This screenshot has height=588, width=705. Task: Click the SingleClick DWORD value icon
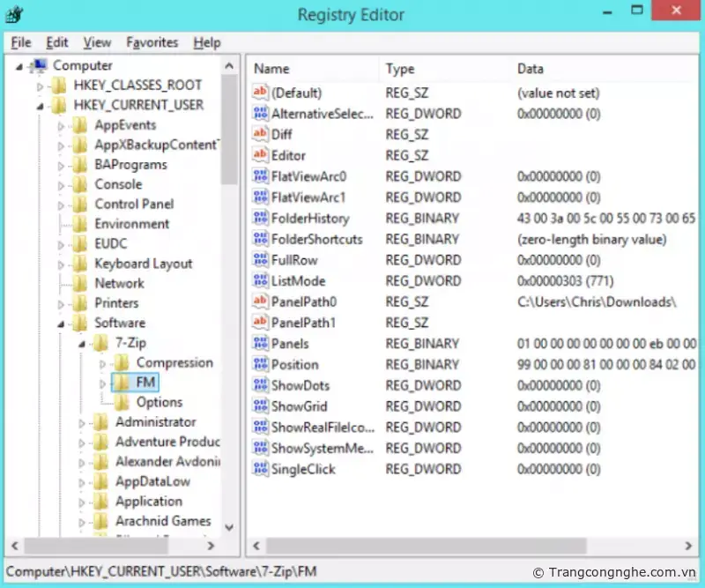pos(260,469)
